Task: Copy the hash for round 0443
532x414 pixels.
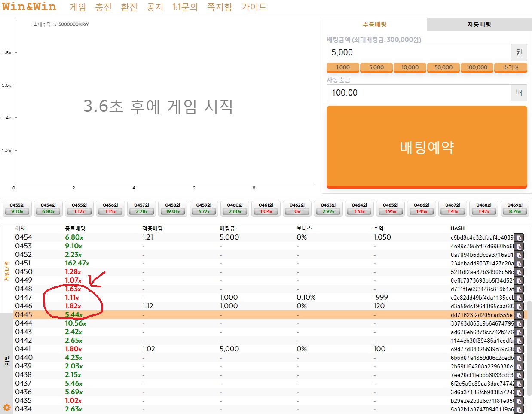Action: point(519,332)
